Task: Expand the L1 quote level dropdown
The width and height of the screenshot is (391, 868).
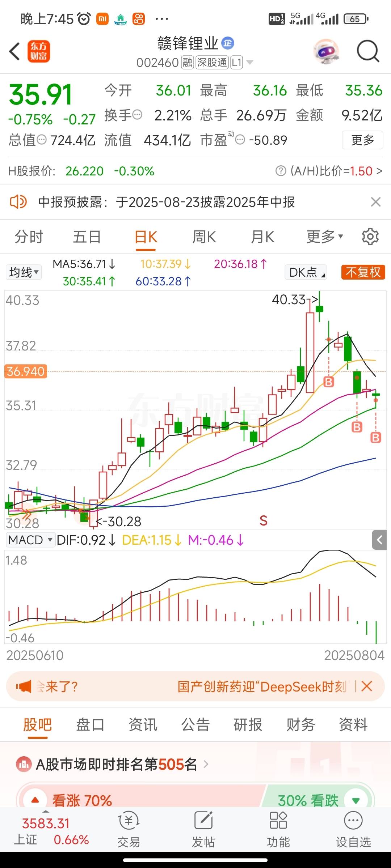Action: pyautogui.click(x=242, y=63)
